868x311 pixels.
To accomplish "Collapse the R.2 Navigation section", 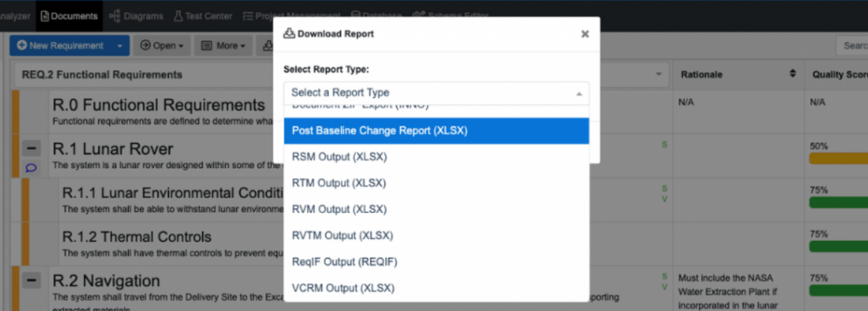I will 31,280.
